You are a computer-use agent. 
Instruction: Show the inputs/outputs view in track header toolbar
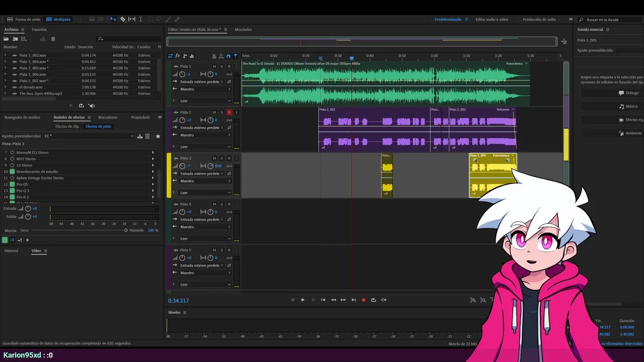(171, 56)
